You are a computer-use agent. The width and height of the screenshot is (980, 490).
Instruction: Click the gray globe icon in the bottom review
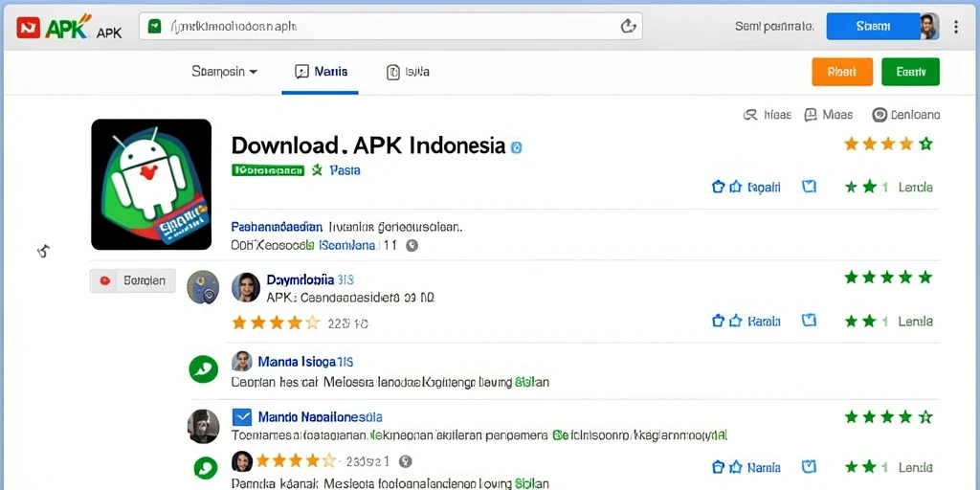pos(406,461)
